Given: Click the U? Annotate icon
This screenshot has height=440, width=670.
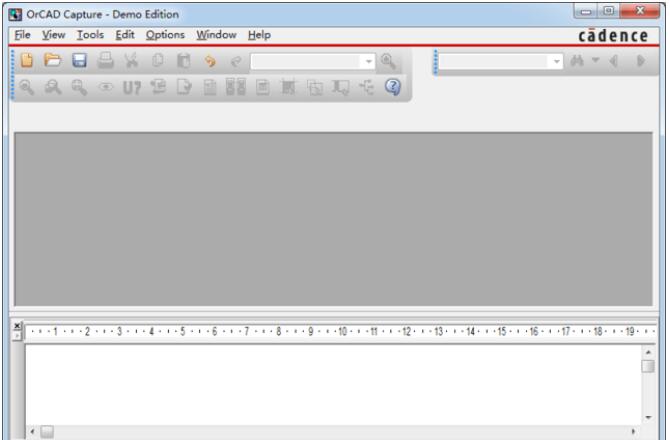Looking at the screenshot, I should pyautogui.click(x=132, y=88).
